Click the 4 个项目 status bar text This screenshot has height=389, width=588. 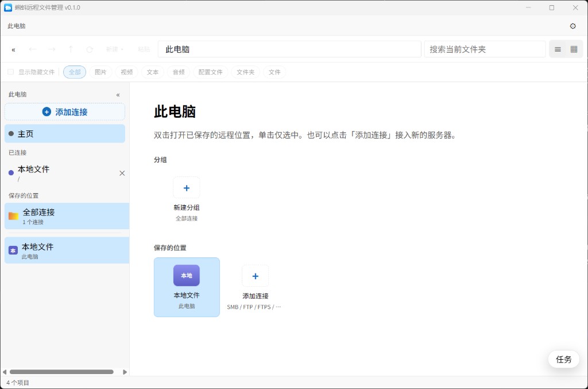click(18, 383)
